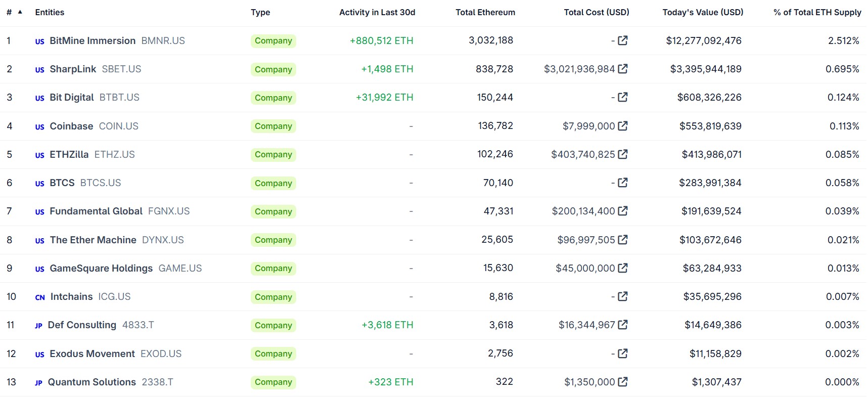868x398 pixels.
Task: Open external link next to Coinbase $7,999,000
Action: [623, 125]
